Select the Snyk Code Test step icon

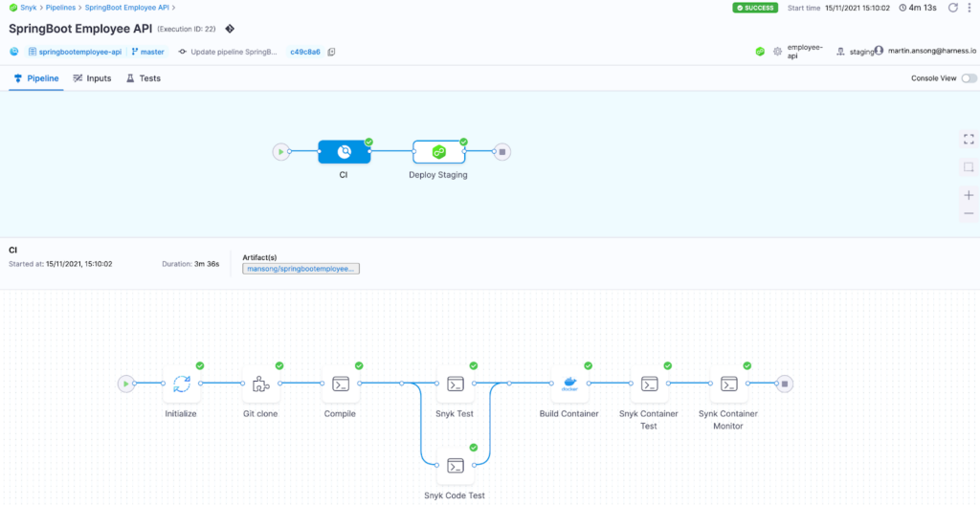point(455,466)
